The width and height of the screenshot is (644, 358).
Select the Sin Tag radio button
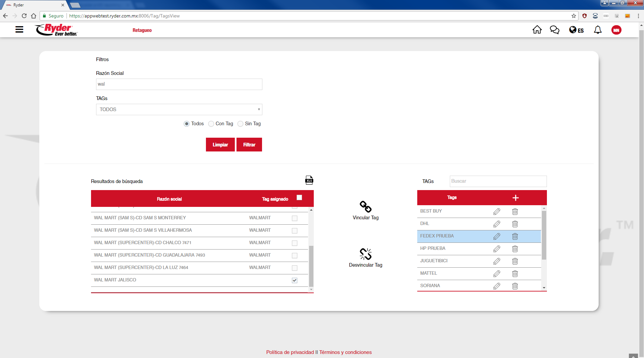pyautogui.click(x=241, y=124)
